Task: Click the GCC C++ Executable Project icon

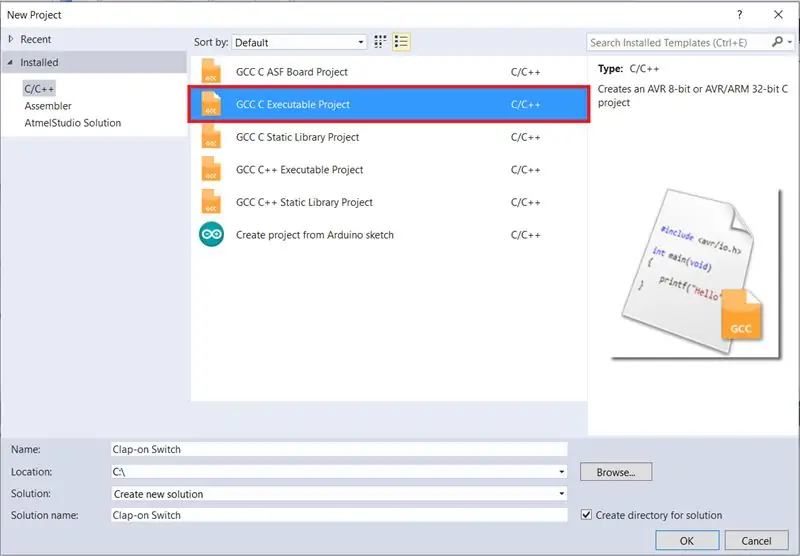Action: click(211, 169)
